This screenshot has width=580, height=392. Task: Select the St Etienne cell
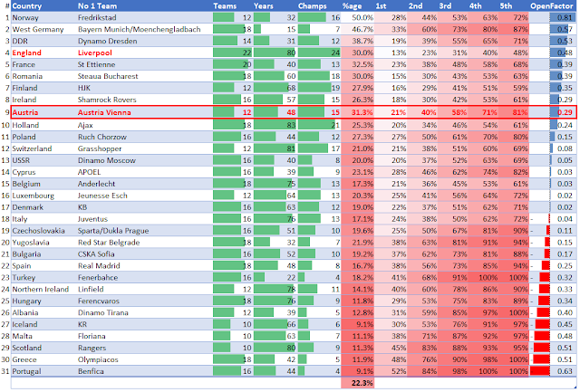96,64
